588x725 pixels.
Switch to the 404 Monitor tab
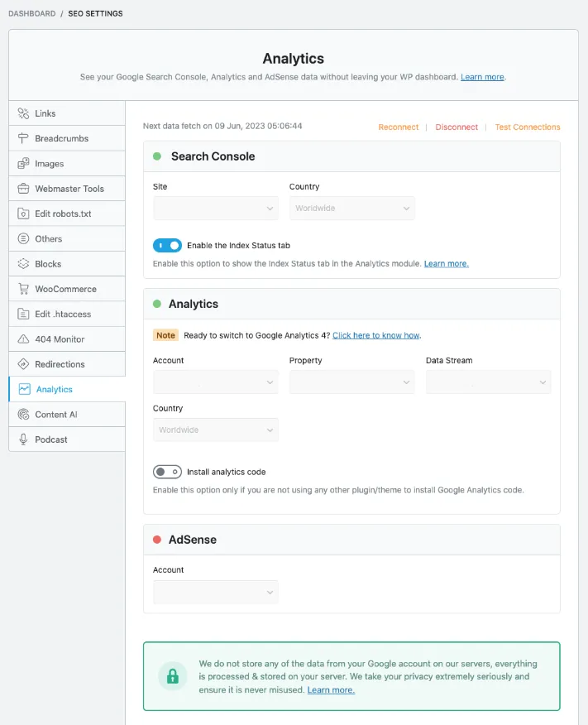click(x=60, y=339)
